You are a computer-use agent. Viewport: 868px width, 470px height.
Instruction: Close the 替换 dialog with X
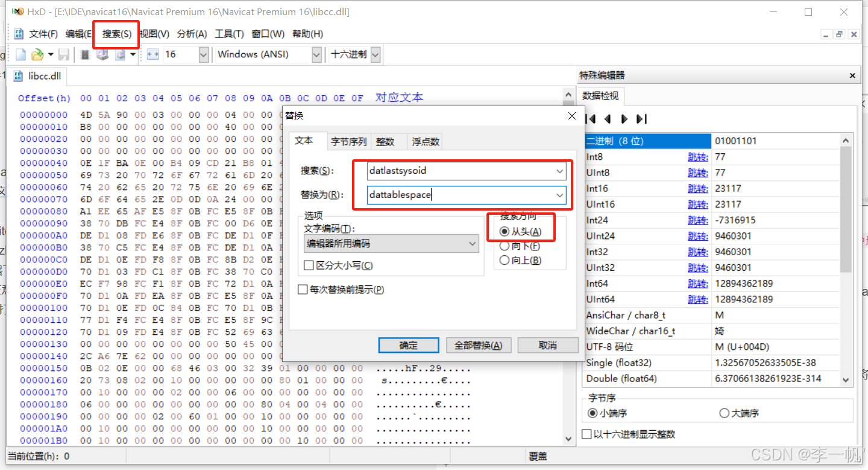[572, 116]
